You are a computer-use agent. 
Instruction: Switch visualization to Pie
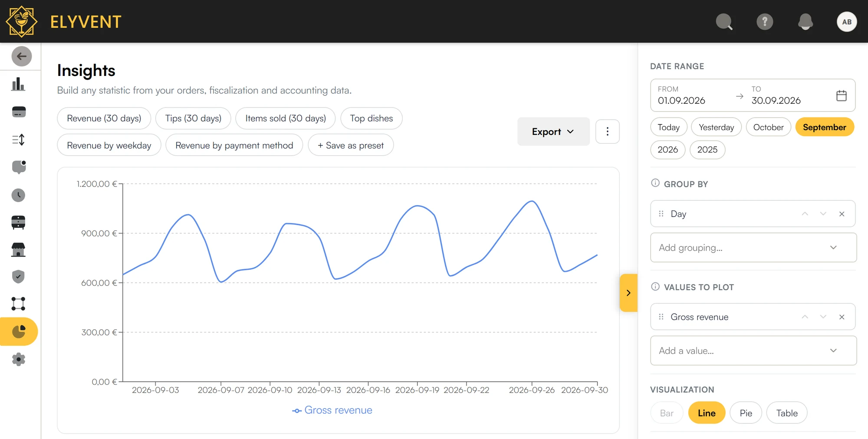[746, 413]
